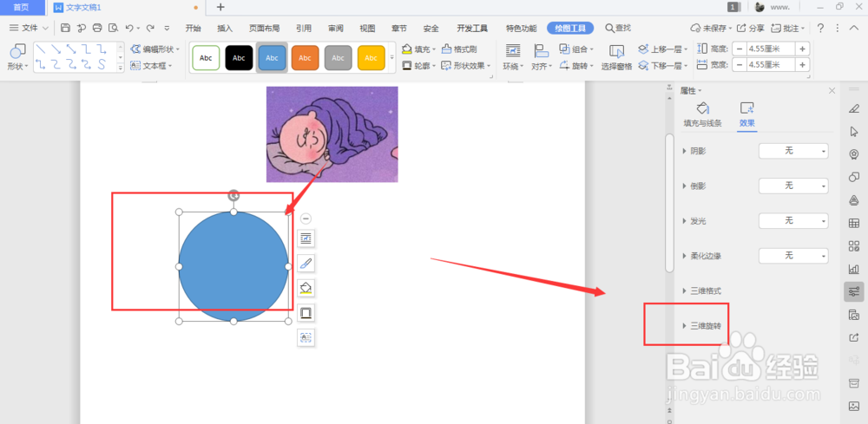Apply the black Abc shape style
The image size is (868, 424).
(x=240, y=57)
